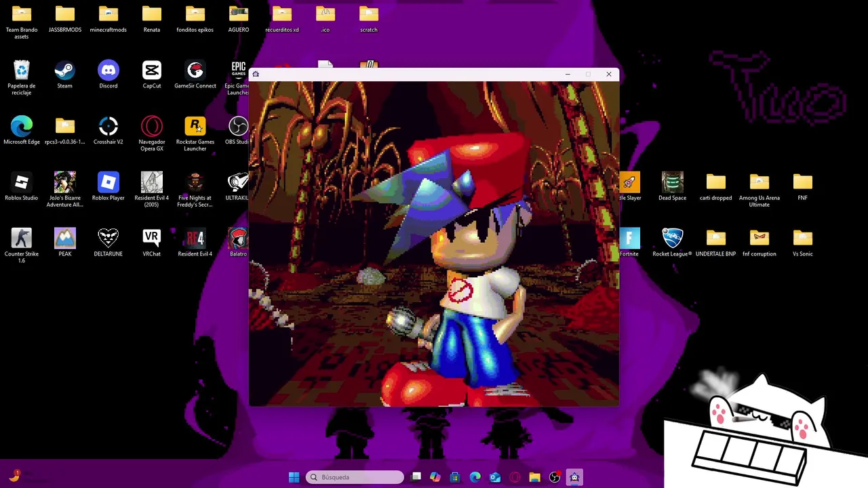
Task: Switch to OBS Studio in taskbar
Action: click(x=555, y=477)
